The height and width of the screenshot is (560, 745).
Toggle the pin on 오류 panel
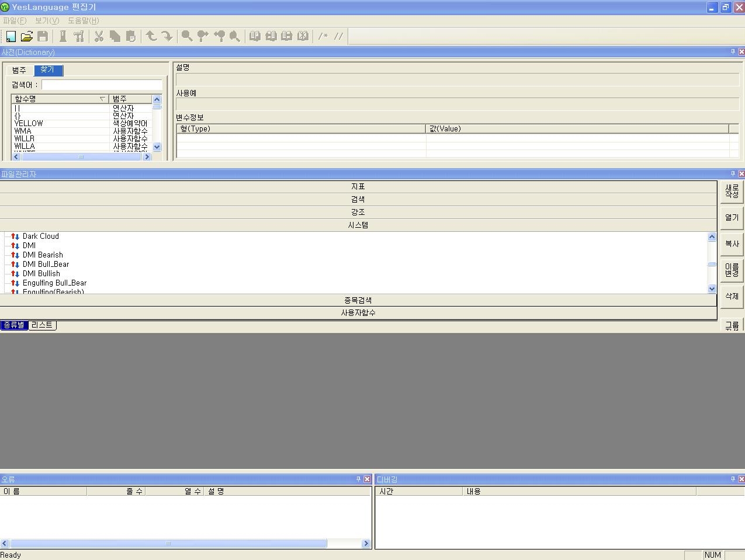(358, 479)
